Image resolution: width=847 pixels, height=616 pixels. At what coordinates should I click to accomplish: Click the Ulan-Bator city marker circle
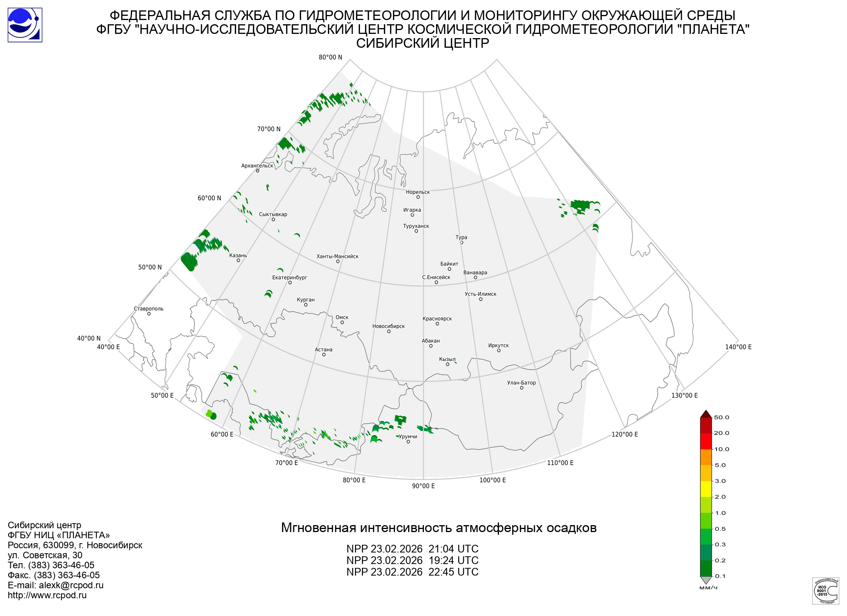click(x=522, y=388)
